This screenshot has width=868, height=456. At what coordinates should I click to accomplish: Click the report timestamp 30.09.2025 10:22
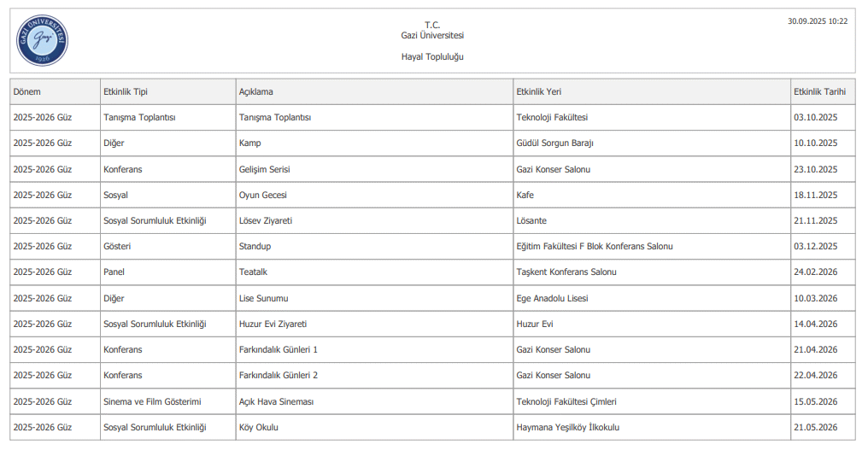[818, 21]
